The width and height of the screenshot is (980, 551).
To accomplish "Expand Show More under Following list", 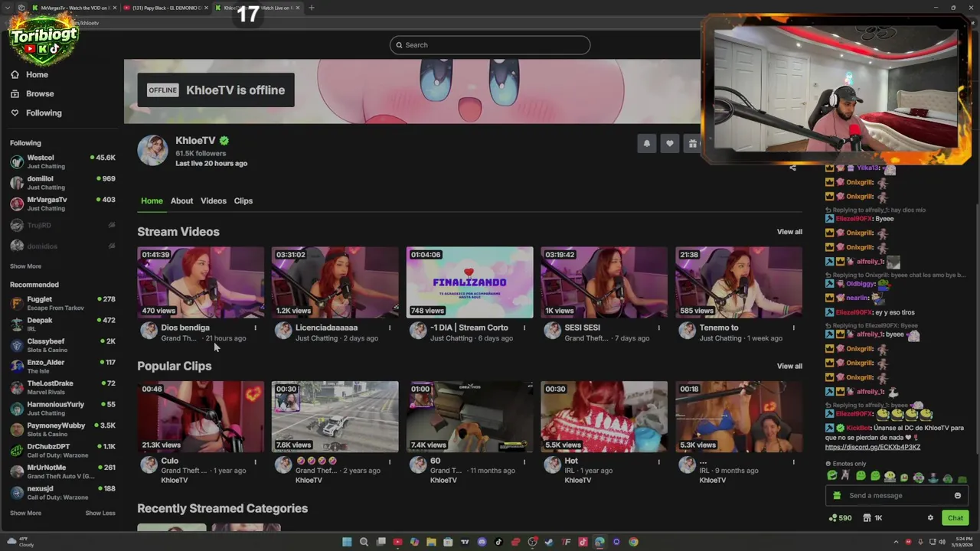I will [25, 266].
